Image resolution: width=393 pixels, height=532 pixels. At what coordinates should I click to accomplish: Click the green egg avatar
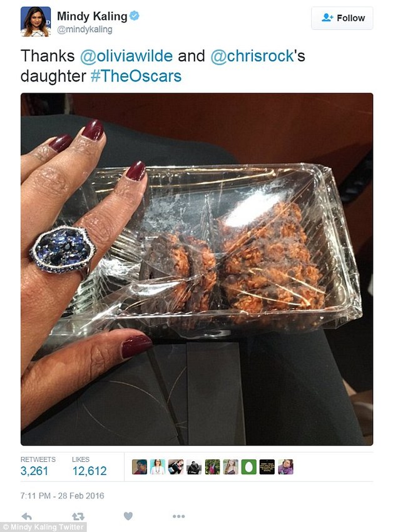(x=249, y=467)
